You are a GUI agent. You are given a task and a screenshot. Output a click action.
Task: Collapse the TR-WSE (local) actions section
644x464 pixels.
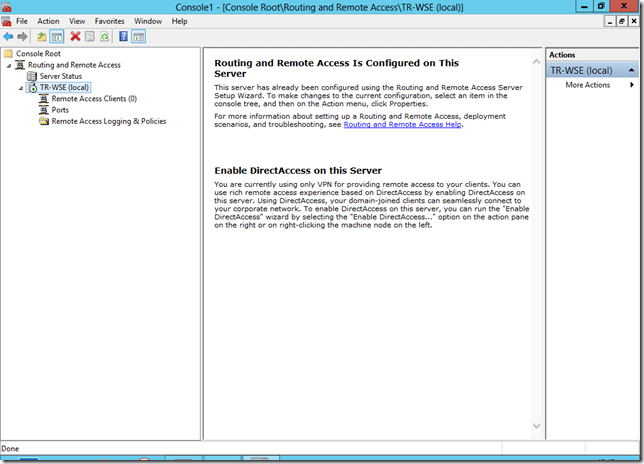tap(631, 71)
